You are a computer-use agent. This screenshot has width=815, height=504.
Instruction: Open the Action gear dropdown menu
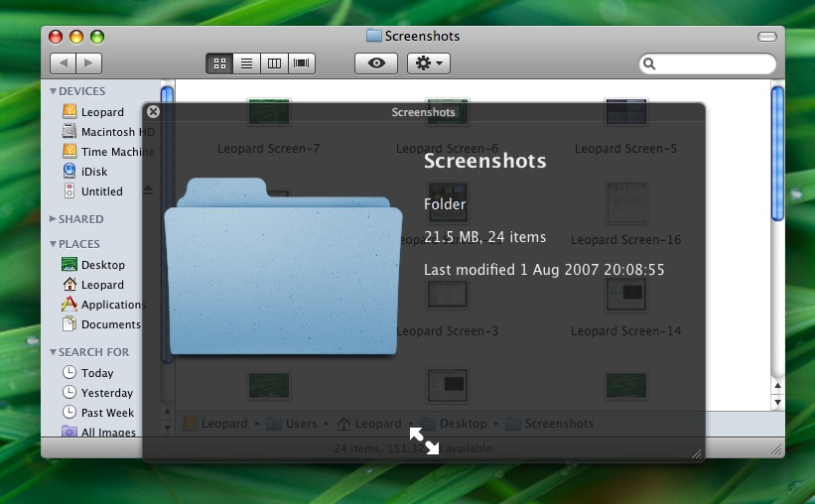[429, 63]
